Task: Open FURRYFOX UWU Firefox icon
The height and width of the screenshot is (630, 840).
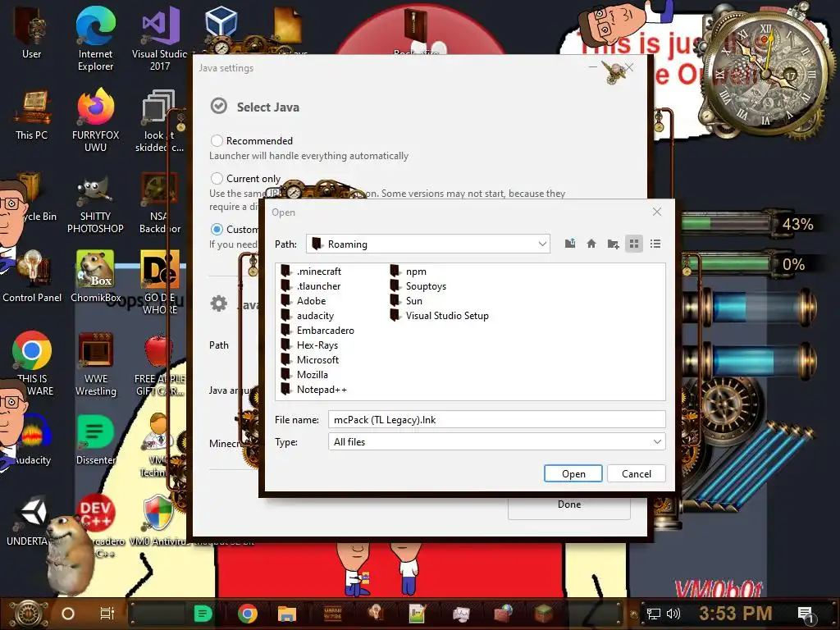Action: click(x=95, y=121)
